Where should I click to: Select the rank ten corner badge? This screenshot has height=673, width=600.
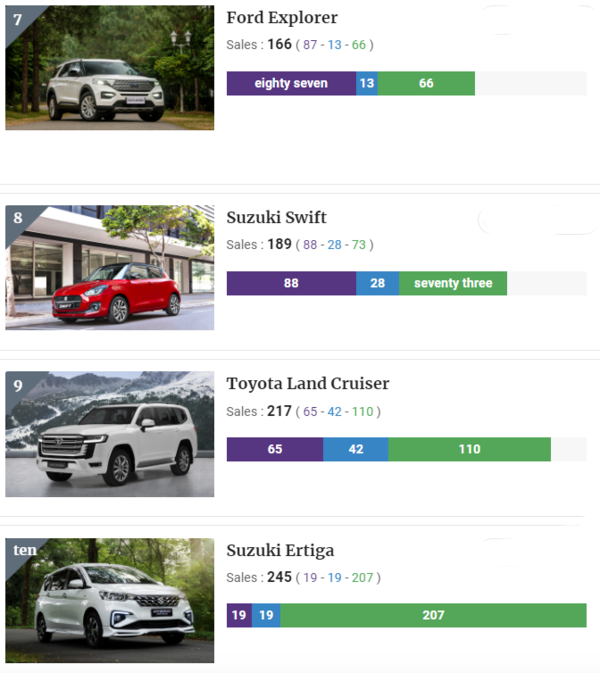tap(24, 550)
